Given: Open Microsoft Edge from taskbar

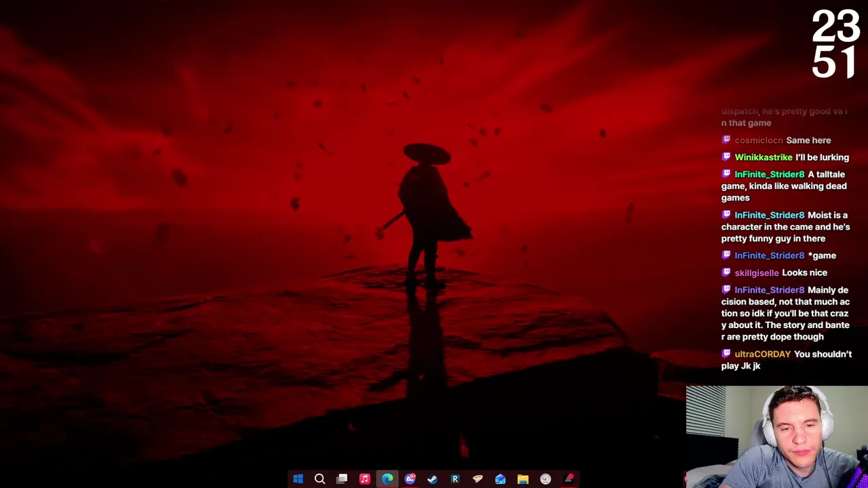Looking at the screenshot, I should 387,479.
